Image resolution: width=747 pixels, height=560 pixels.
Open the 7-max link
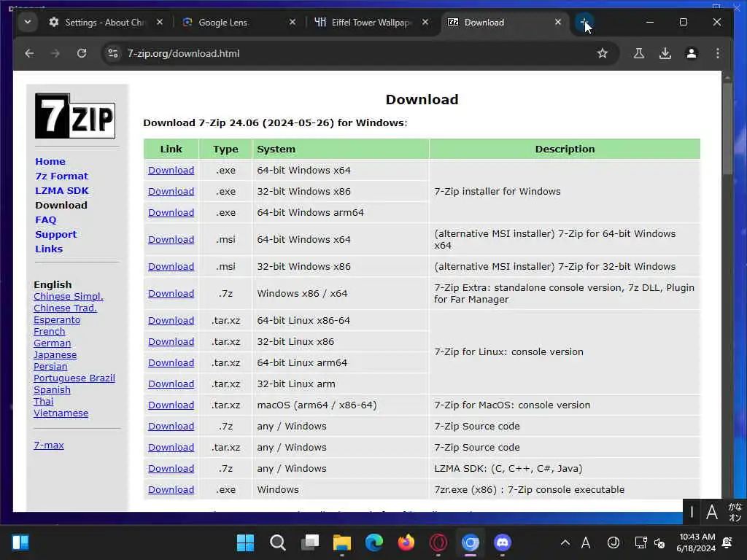pyautogui.click(x=48, y=446)
